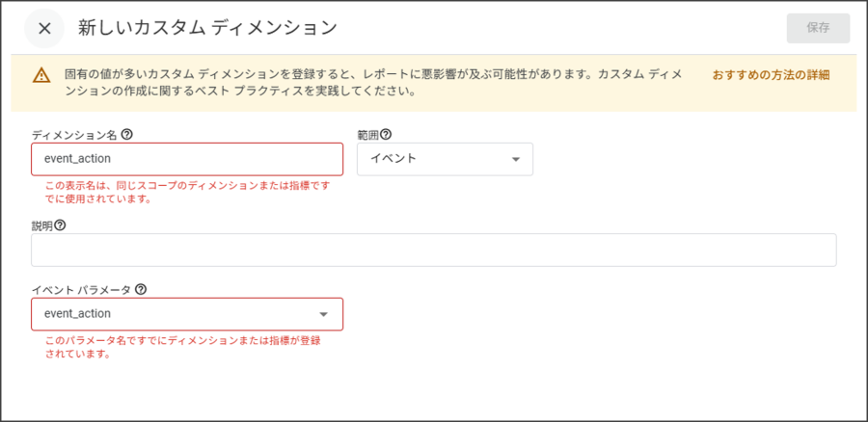Click the help icon by イベント パラメータ
This screenshot has height=422, width=868.
pyautogui.click(x=141, y=289)
